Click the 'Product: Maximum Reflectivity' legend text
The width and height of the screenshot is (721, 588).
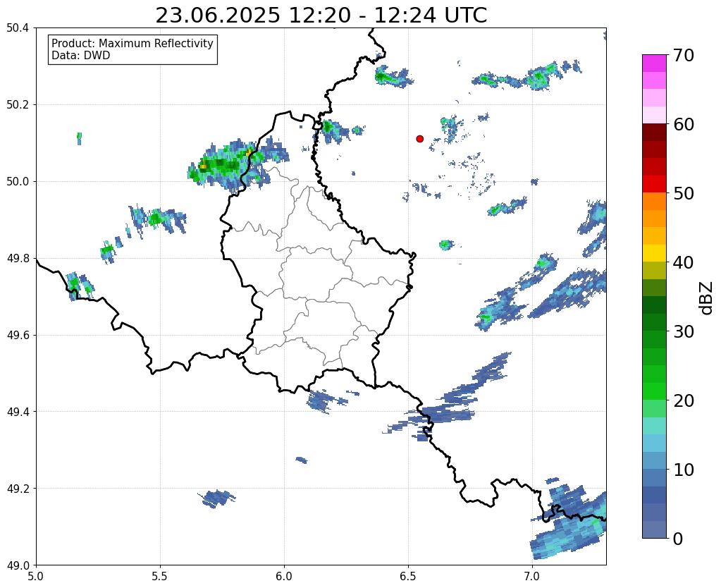pyautogui.click(x=133, y=43)
